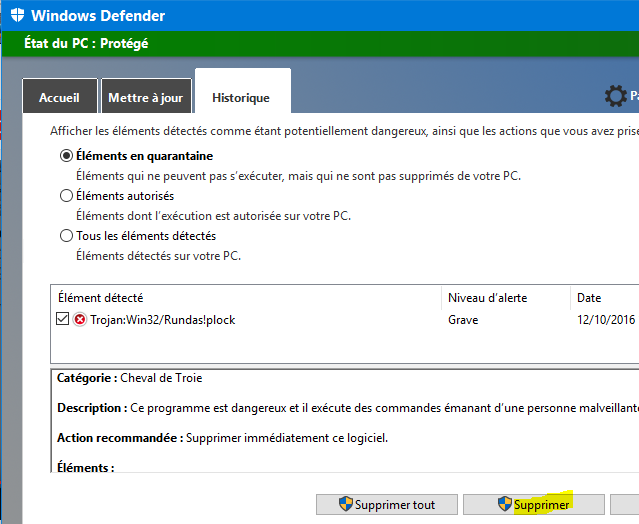
Task: Open the Mettre à jour tab
Action: click(146, 96)
